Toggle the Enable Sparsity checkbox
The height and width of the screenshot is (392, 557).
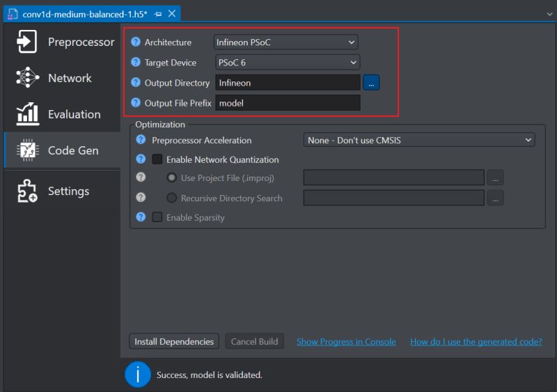pos(157,217)
